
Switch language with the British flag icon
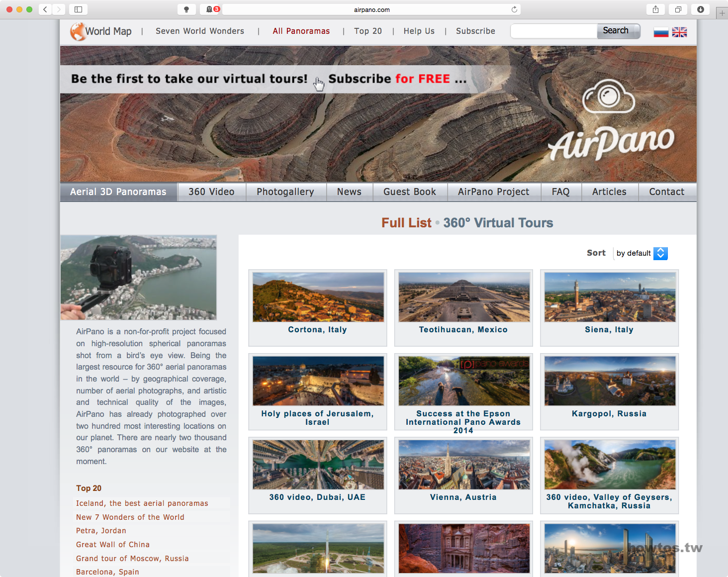coord(679,32)
